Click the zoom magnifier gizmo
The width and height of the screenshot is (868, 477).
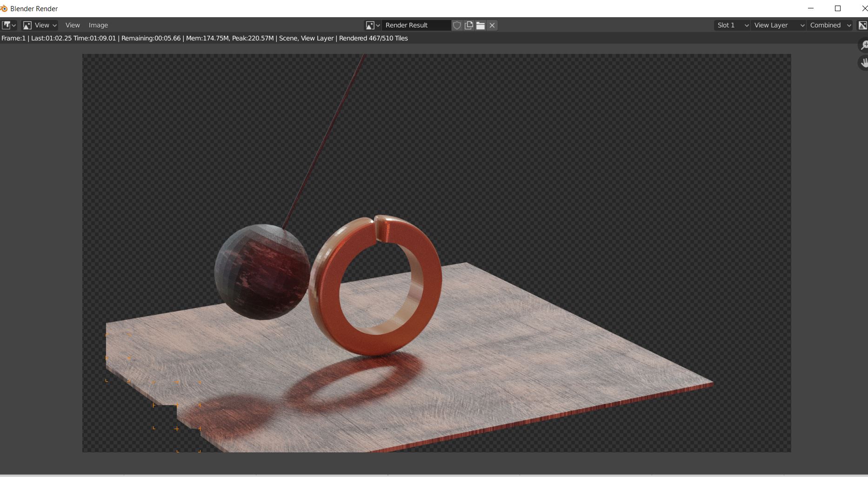(x=864, y=46)
